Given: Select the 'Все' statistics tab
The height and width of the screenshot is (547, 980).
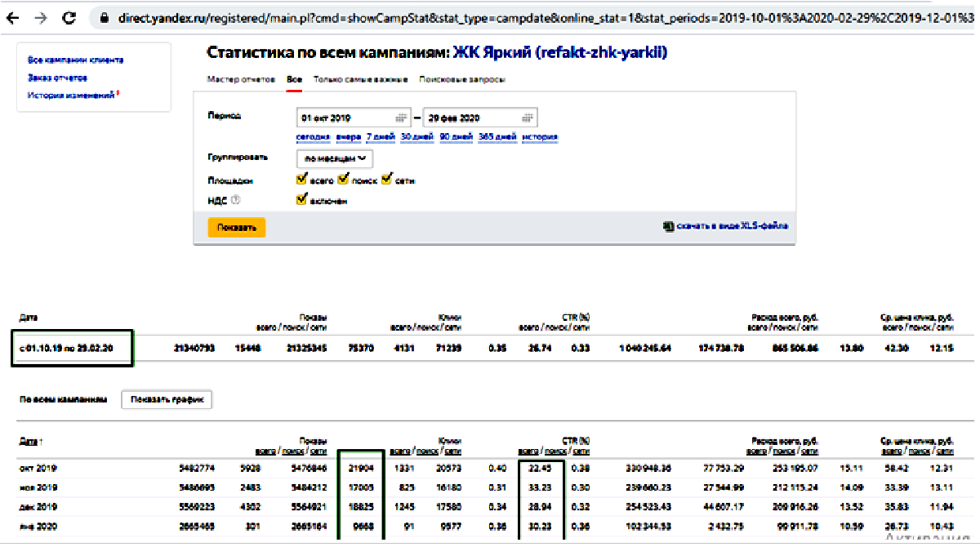Looking at the screenshot, I should 294,80.
